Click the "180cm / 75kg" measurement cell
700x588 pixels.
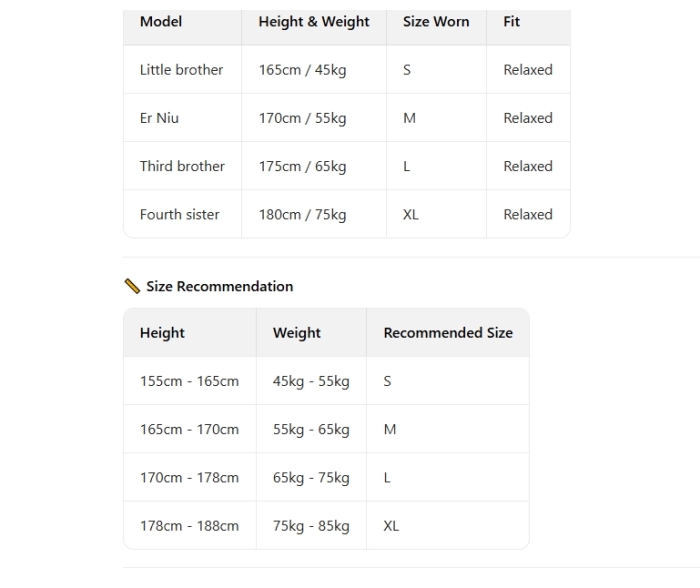tap(302, 214)
